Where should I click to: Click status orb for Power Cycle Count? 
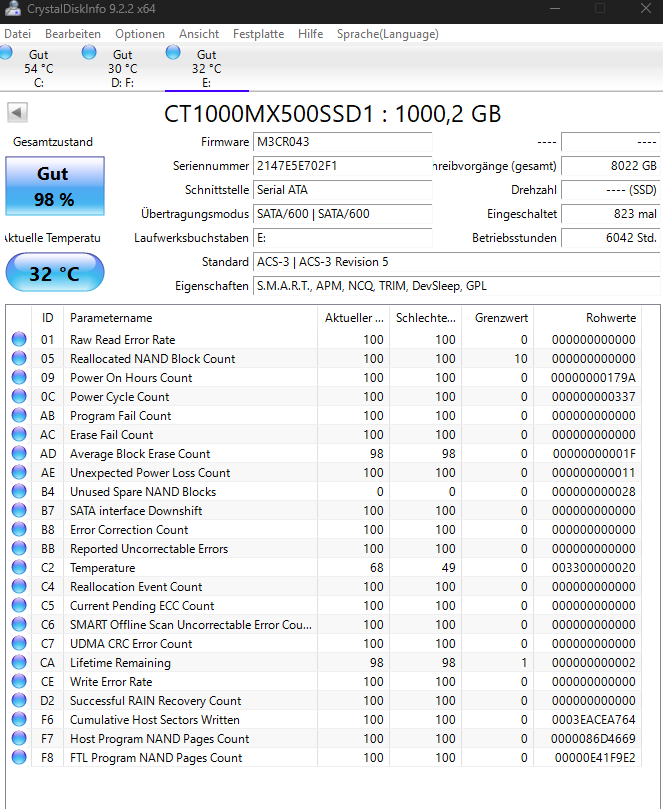(19, 396)
